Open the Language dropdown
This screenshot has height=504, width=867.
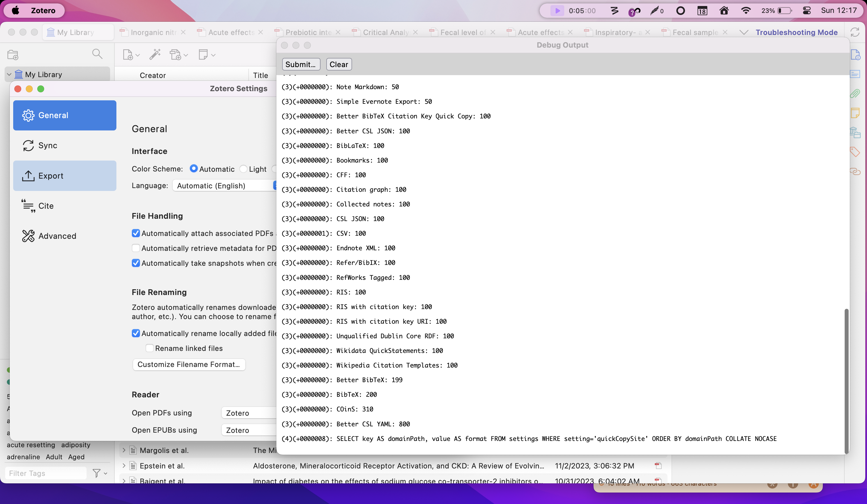click(224, 186)
